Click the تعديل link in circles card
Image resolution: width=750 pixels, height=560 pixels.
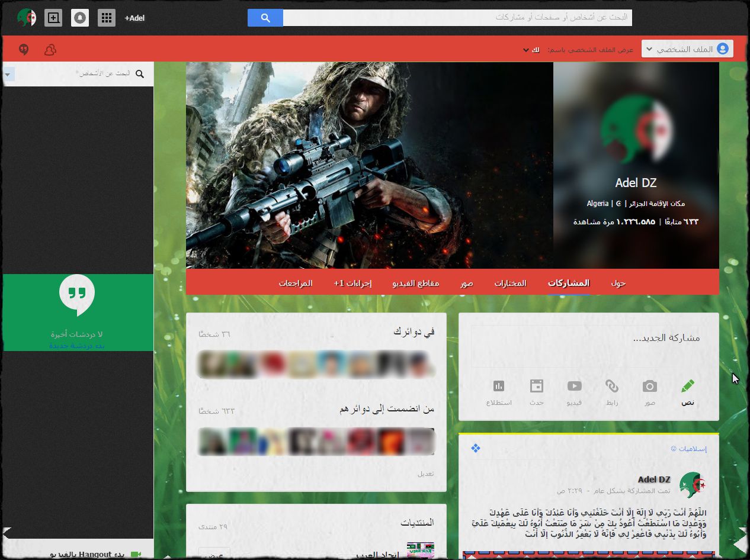click(x=426, y=474)
